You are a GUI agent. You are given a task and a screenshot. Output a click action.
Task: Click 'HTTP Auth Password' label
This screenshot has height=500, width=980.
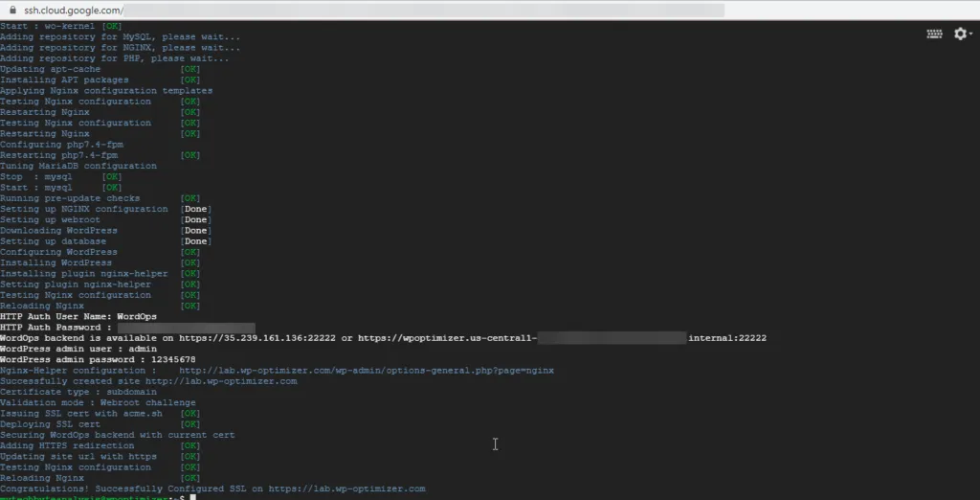56,328
